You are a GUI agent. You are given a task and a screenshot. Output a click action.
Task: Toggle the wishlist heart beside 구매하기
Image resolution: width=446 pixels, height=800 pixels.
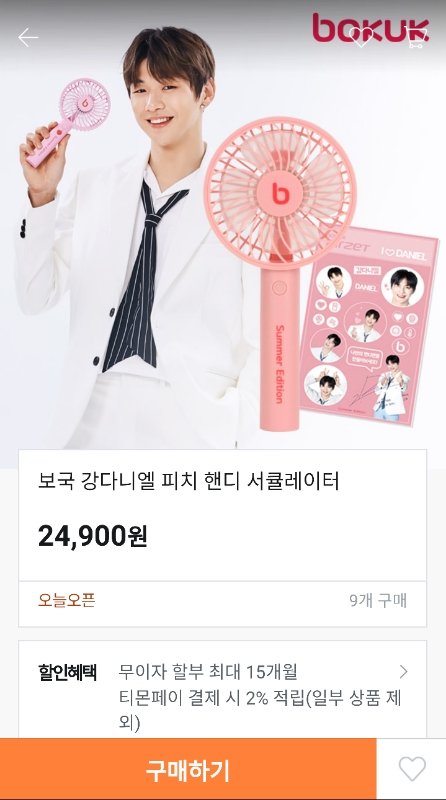coord(412,769)
